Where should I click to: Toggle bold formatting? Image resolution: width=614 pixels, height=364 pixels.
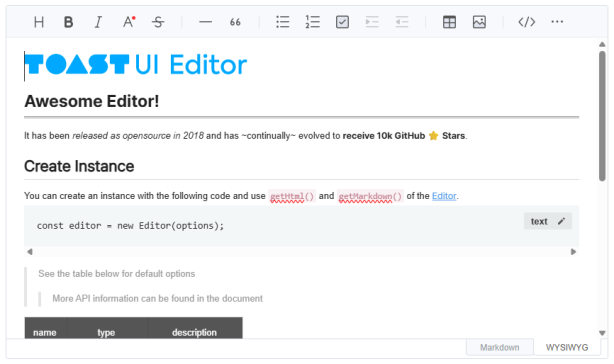pos(69,22)
